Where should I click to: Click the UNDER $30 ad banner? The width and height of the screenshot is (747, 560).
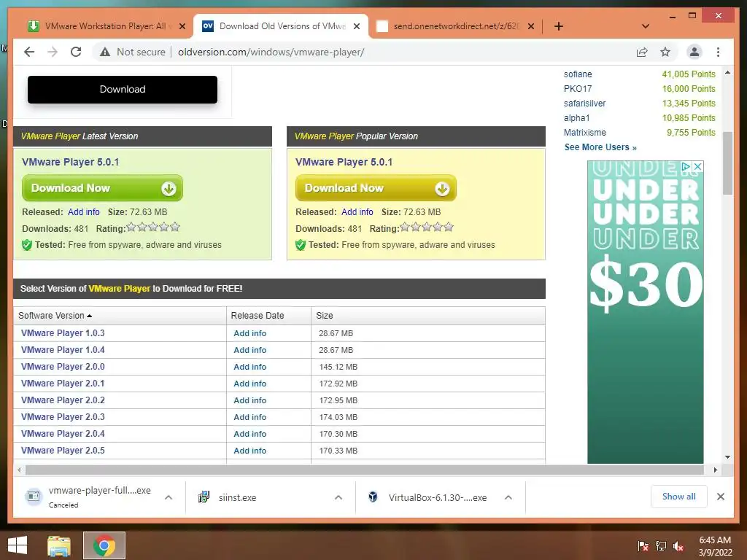pos(645,312)
